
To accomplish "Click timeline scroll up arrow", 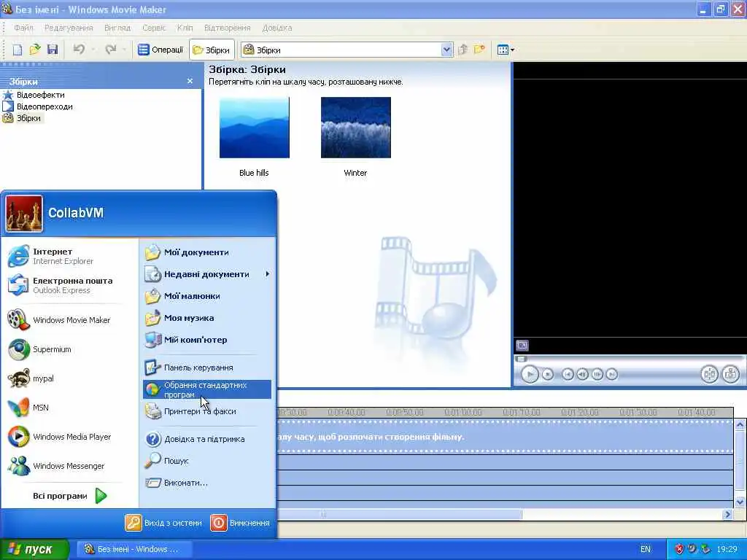I will coord(740,424).
